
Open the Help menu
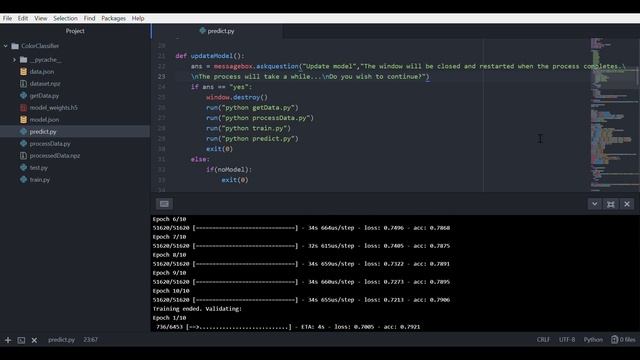138,18
